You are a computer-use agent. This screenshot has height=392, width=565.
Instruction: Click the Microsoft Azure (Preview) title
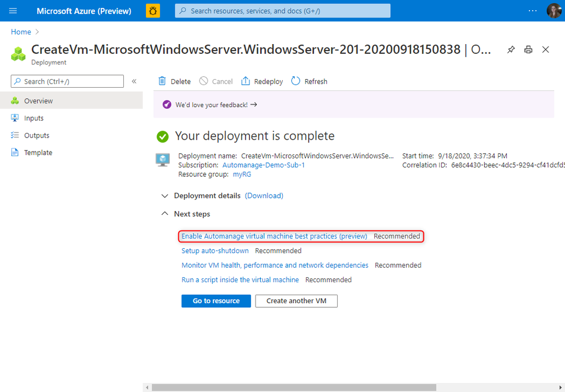[x=84, y=11]
